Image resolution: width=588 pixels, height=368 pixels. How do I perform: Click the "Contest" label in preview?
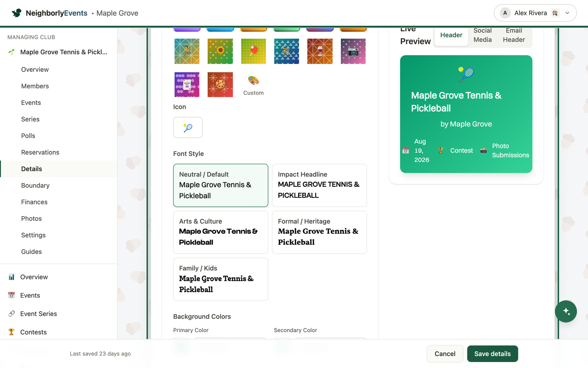pos(462,150)
